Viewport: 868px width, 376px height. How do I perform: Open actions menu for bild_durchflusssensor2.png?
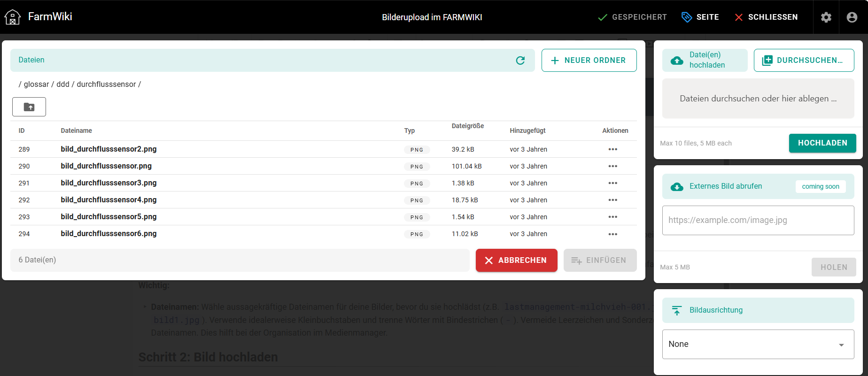tap(612, 149)
